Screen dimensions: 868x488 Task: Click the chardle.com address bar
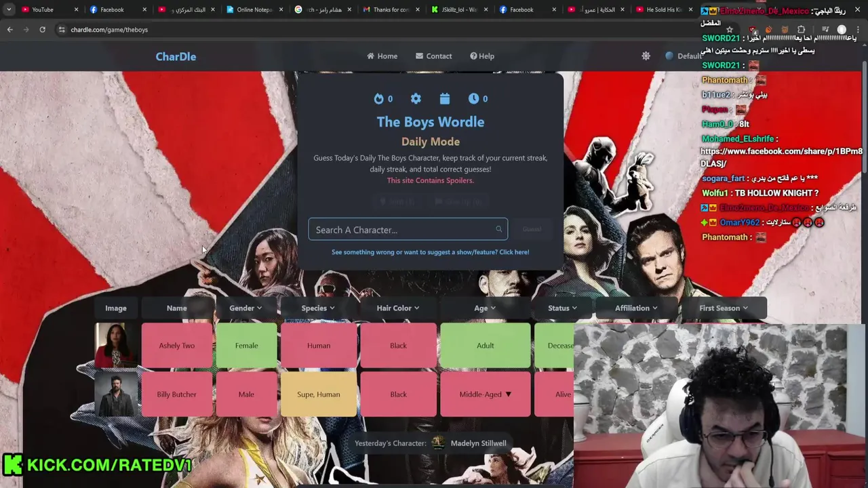point(380,30)
